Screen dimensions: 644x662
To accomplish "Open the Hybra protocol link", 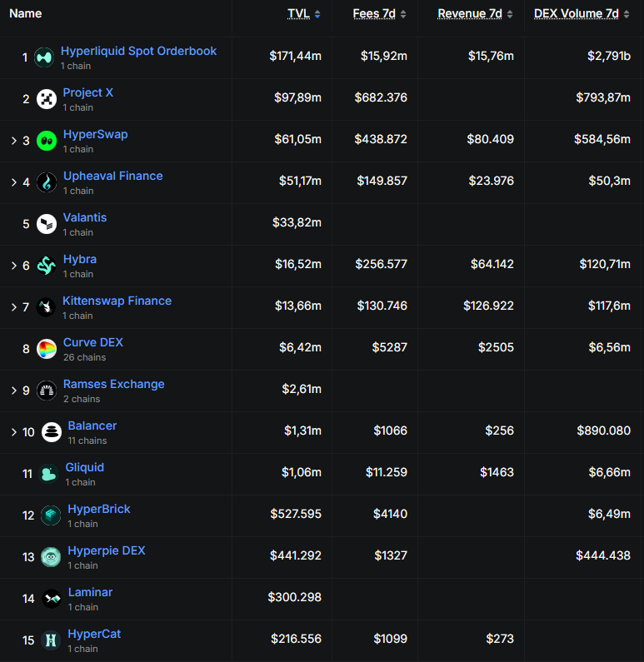I will pyautogui.click(x=80, y=259).
